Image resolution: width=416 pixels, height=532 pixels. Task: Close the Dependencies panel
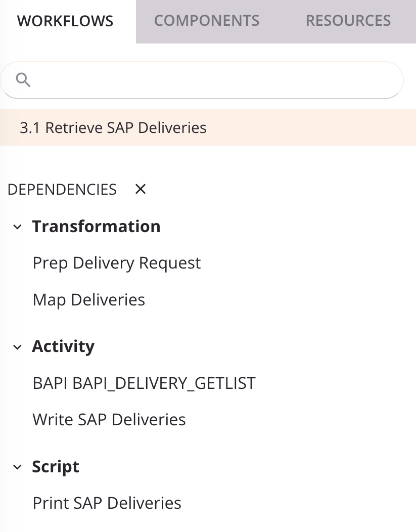tap(140, 189)
